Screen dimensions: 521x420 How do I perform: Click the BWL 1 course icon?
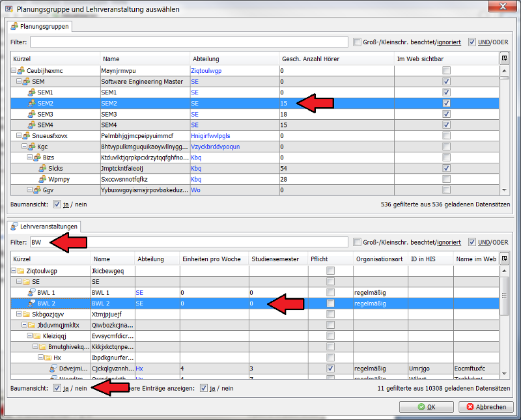tap(31, 292)
